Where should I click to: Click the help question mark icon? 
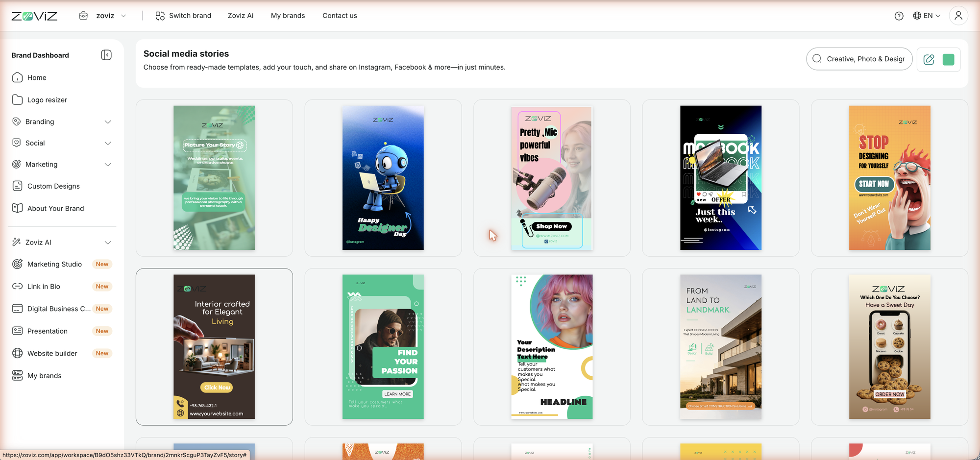(899, 16)
